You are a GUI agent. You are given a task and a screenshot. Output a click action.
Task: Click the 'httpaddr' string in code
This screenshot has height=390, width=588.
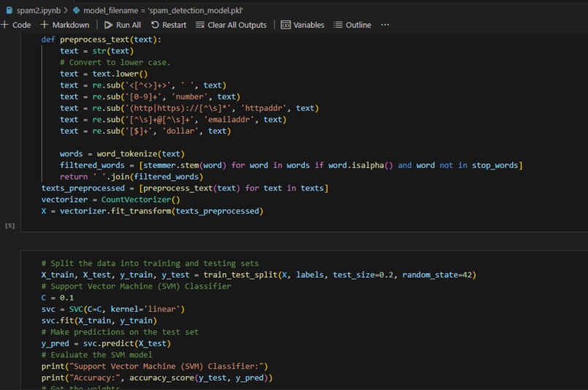[x=263, y=108]
